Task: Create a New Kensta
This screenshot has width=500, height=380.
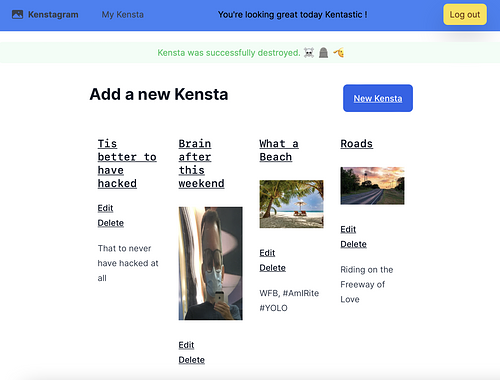Action: pos(378,98)
